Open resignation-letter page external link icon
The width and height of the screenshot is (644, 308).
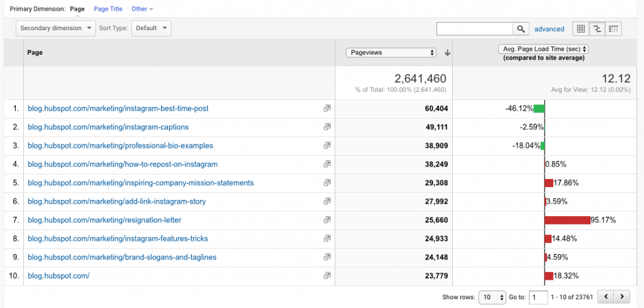(327, 220)
